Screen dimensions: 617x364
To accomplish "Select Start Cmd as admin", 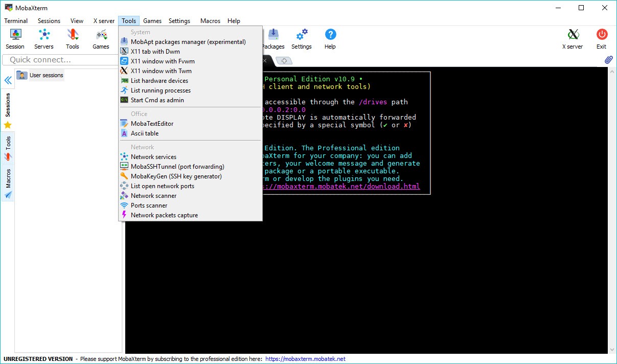I will coord(190,100).
